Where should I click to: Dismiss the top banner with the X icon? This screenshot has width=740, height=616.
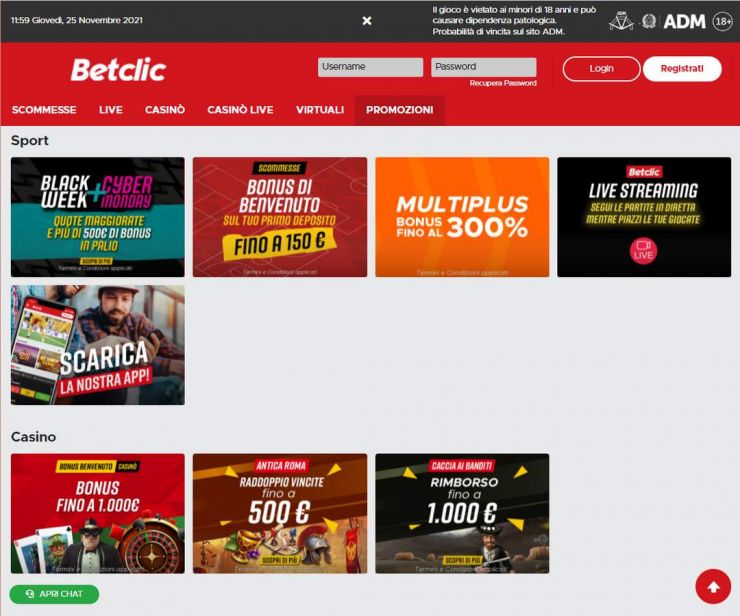click(x=367, y=21)
